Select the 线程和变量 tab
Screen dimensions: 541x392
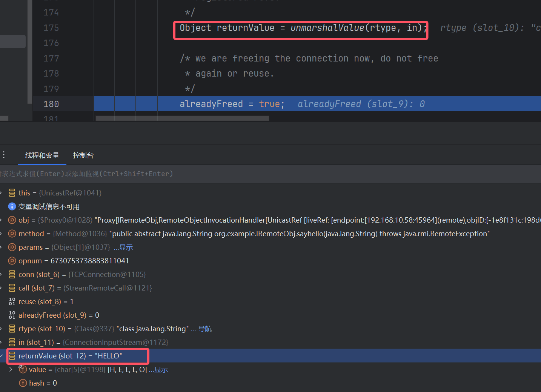pos(42,155)
